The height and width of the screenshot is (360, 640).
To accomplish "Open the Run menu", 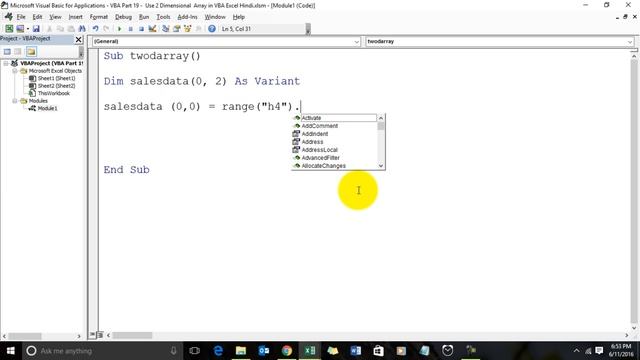I will coord(144,17).
